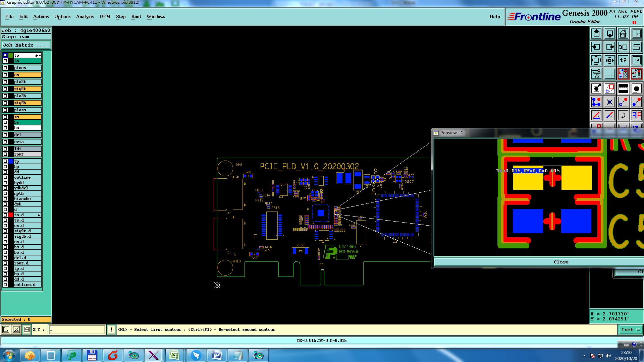644x362 pixels.
Task: Click the exclamation mark button beside XY field
Action: click(x=111, y=330)
